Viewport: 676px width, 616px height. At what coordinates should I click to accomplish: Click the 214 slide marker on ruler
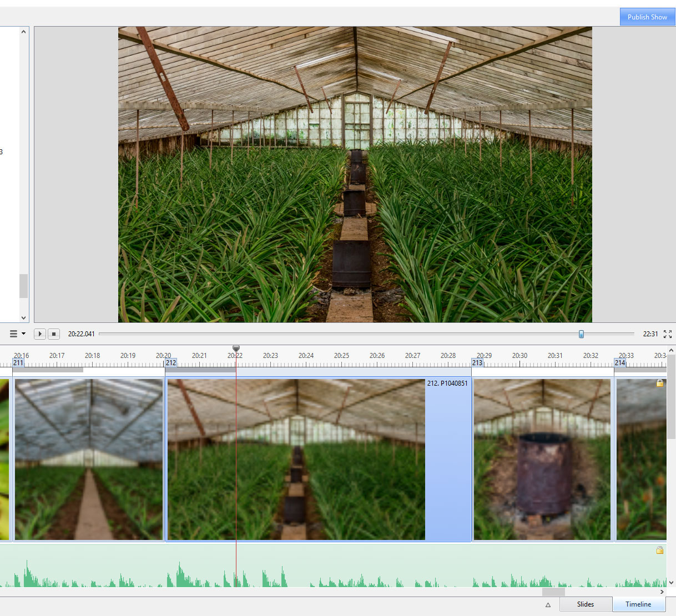point(620,363)
